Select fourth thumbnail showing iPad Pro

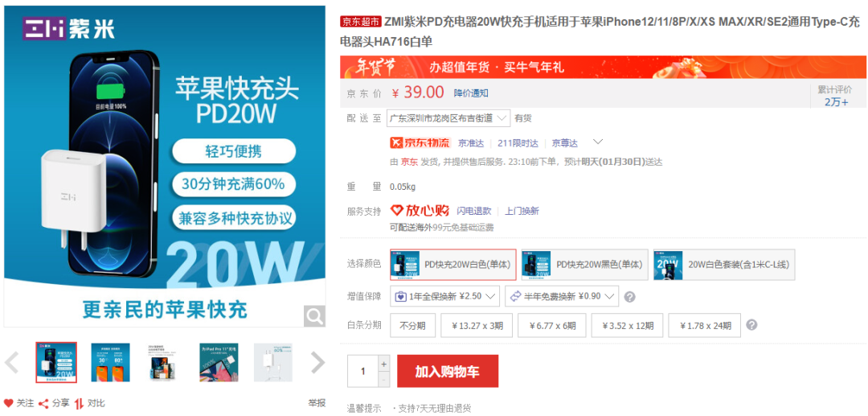click(219, 362)
